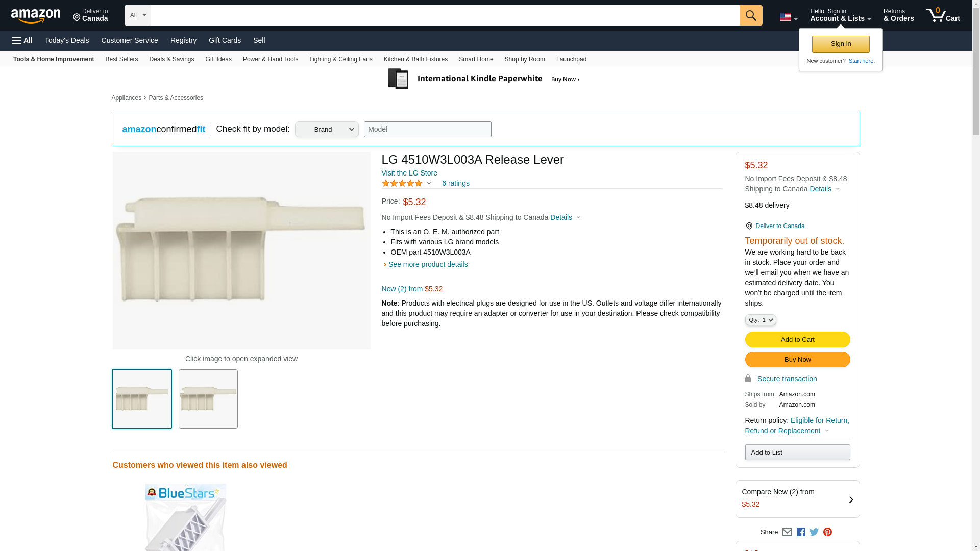Select the second product thumbnail
The width and height of the screenshot is (980, 551).
(208, 399)
